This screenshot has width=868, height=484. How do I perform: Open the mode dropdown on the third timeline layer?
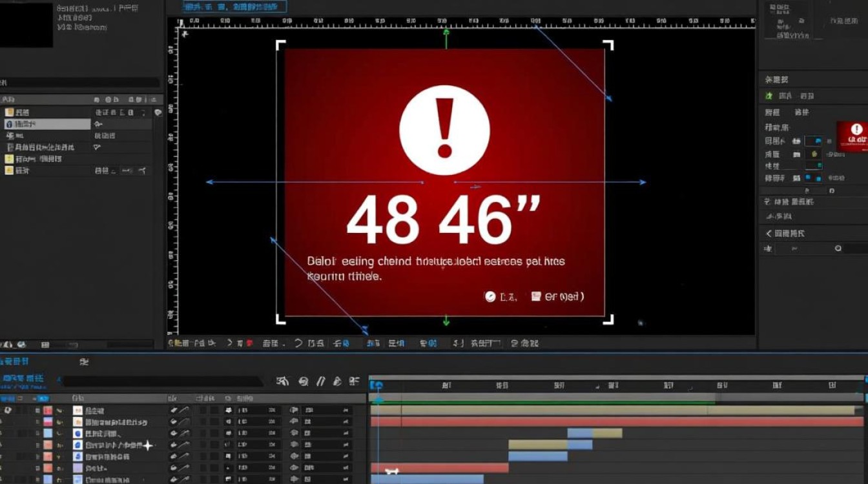click(258, 434)
